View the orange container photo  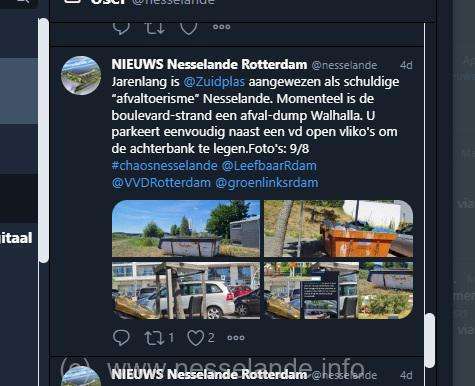pos(338,229)
